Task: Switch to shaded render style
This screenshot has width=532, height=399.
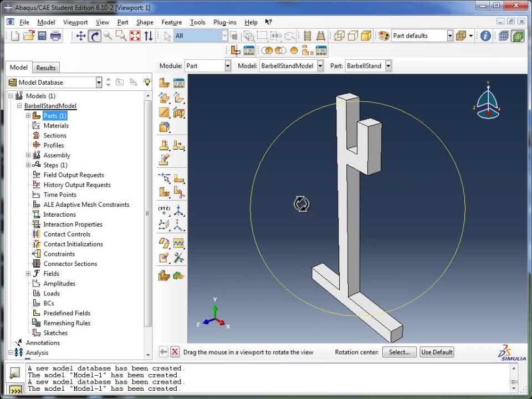Action: click(x=366, y=35)
